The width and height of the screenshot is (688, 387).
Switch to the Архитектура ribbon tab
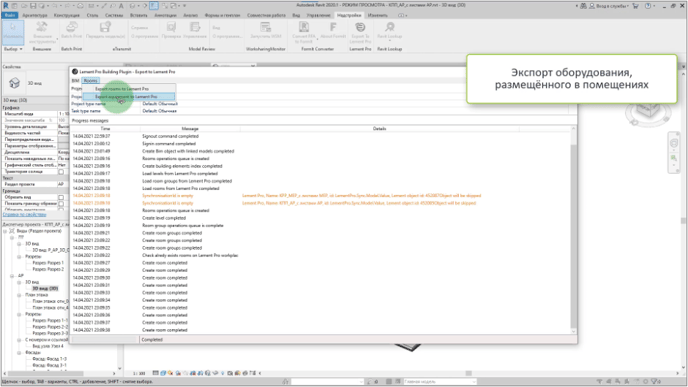point(35,15)
